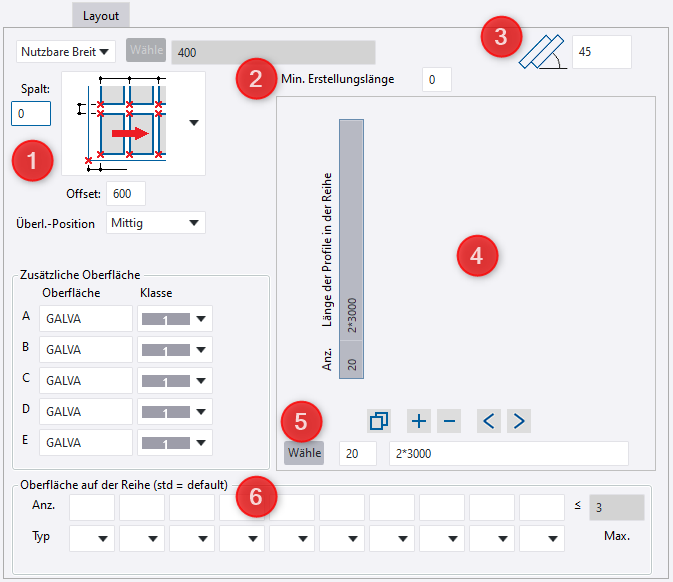Click the quantity field showing 20
Image resolution: width=673 pixels, height=582 pixels.
(x=358, y=453)
